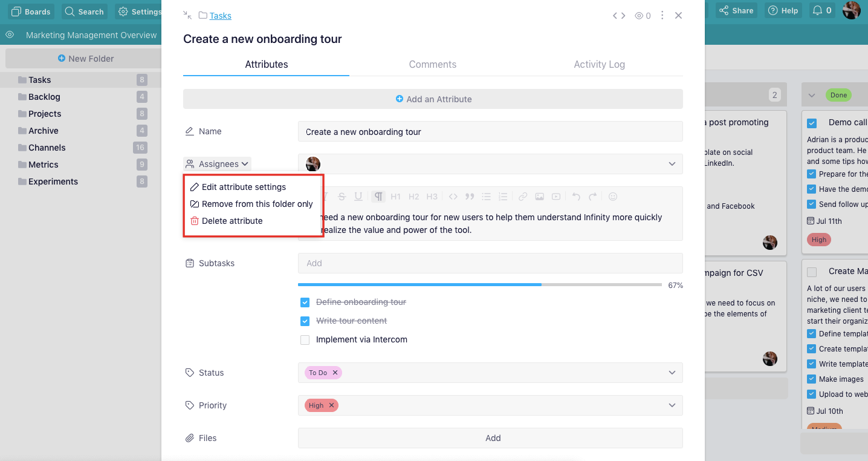Uncheck the Write tour content subtask
The image size is (868, 461).
pyautogui.click(x=305, y=321)
